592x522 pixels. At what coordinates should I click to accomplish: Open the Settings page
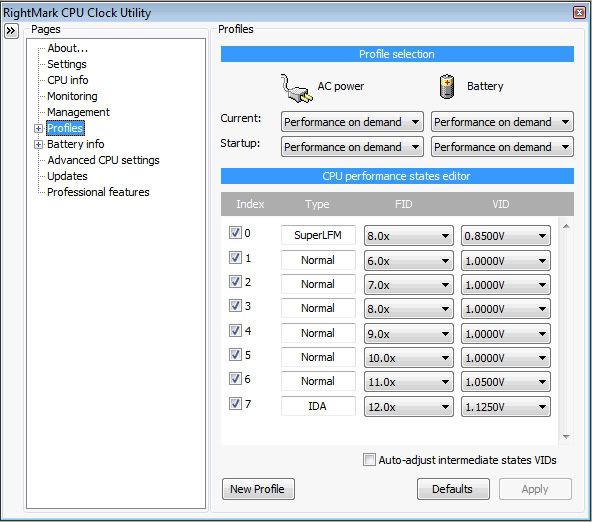pyautogui.click(x=67, y=64)
